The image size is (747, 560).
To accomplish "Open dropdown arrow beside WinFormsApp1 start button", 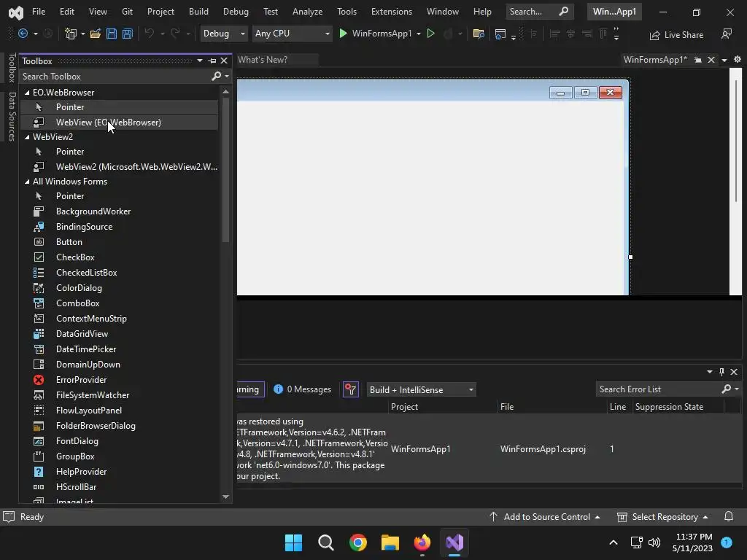I will click(418, 34).
